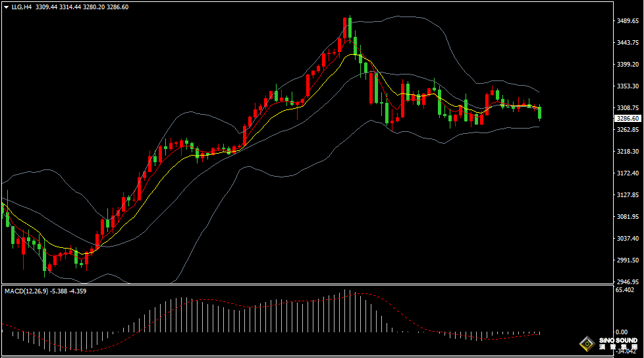Screen dimensions: 644x358
Task: Click the 0.00 MACD zero level label
Action: pyautogui.click(x=621, y=332)
